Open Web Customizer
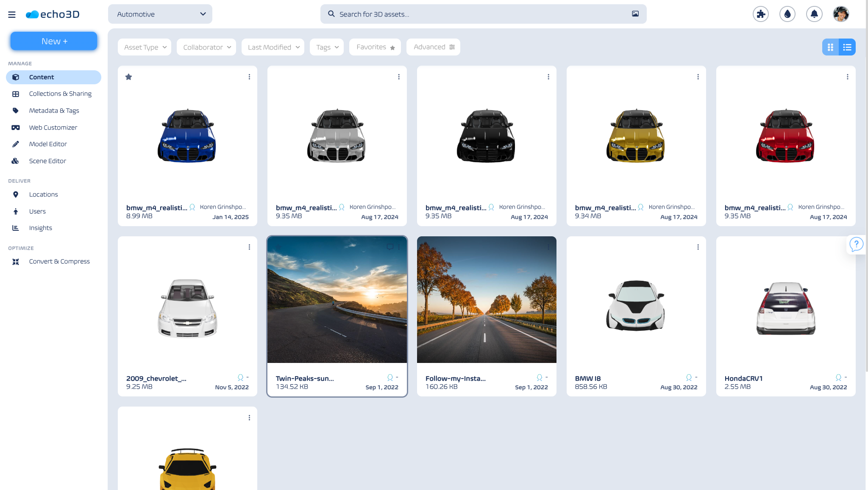The width and height of the screenshot is (868, 490). pyautogui.click(x=53, y=127)
